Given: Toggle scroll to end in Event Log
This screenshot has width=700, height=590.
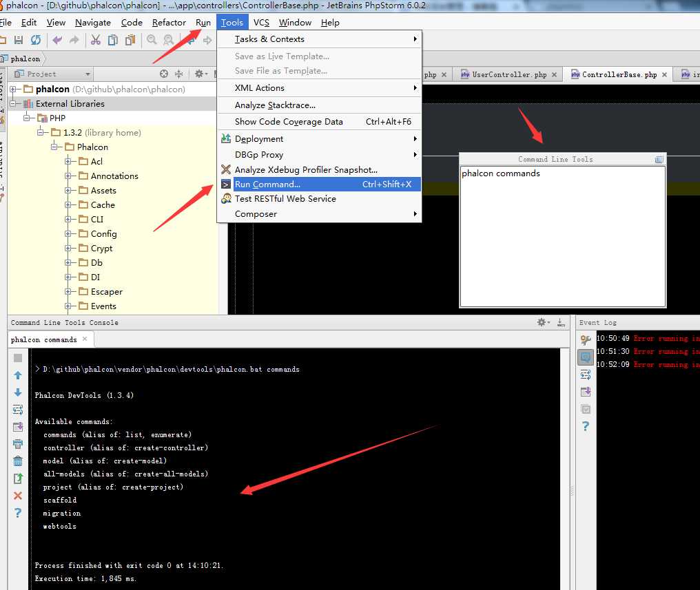Looking at the screenshot, I should coord(586,392).
